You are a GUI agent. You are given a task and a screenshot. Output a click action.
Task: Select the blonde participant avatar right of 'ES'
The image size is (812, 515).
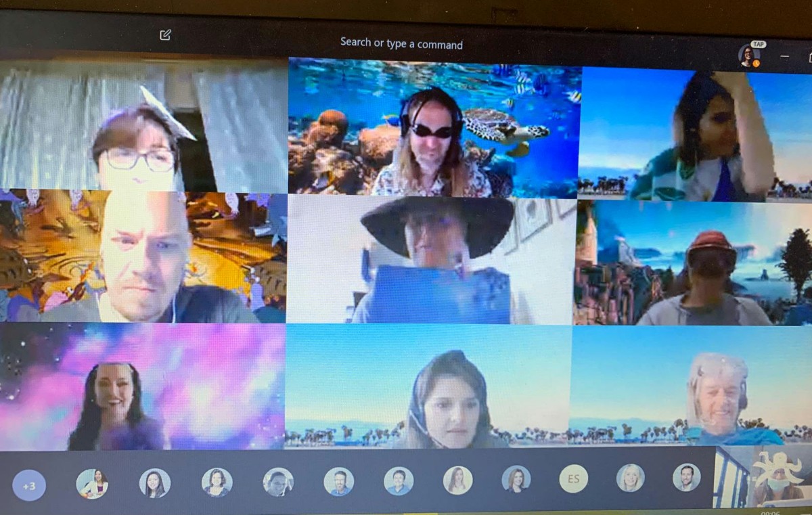coord(631,478)
